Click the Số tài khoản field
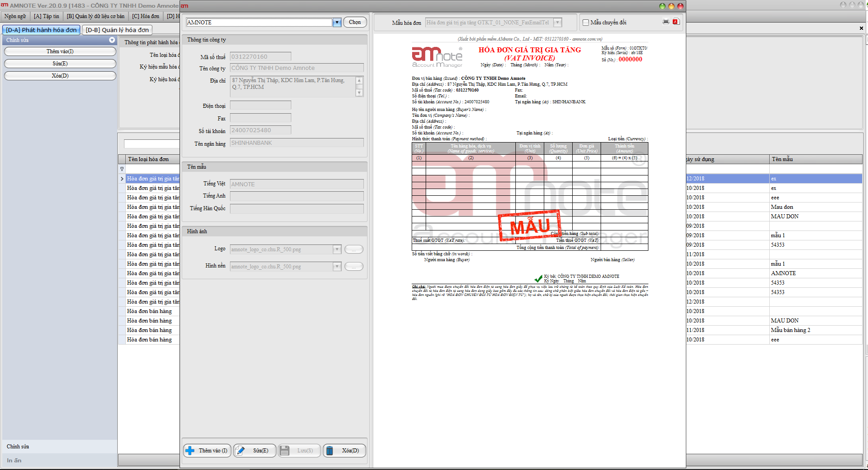The height and width of the screenshot is (470, 868). tap(261, 130)
